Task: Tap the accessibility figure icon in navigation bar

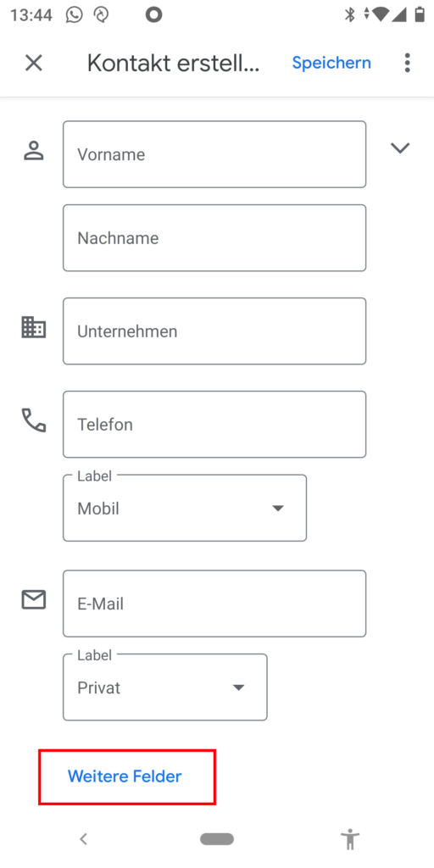Action: 350,839
